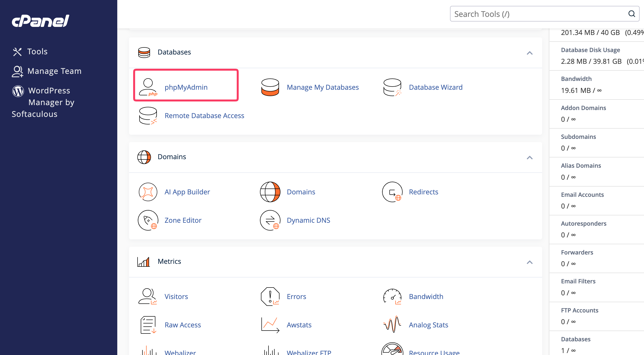Open the Bandwidth metrics link

click(x=426, y=297)
